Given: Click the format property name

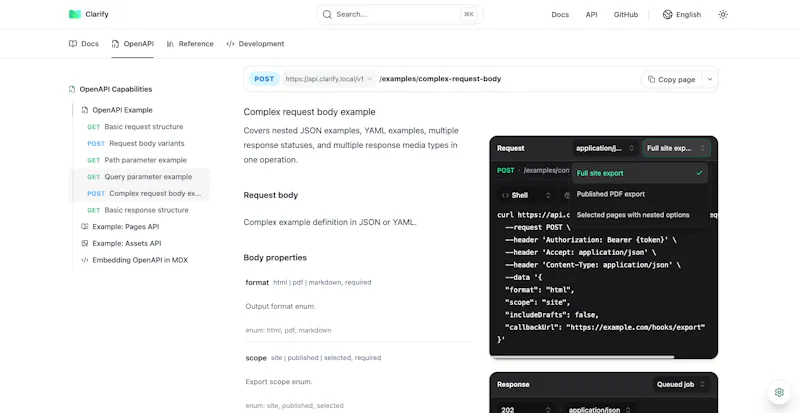Looking at the screenshot, I should point(257,282).
